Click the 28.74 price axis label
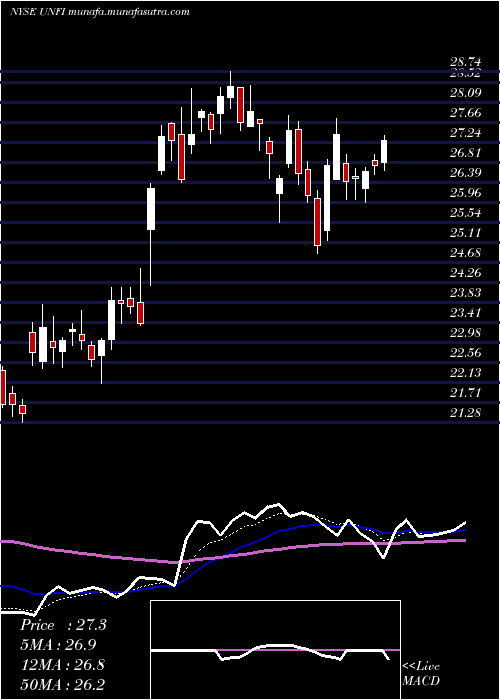 [465, 63]
